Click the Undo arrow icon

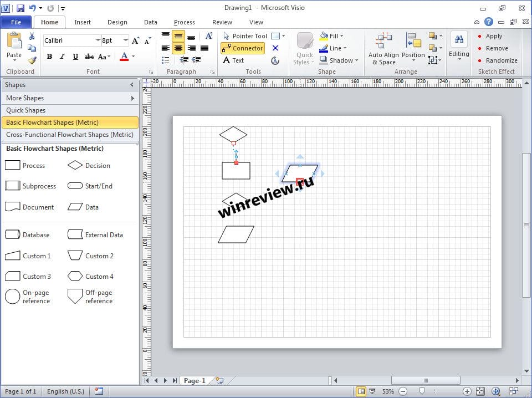[33, 8]
